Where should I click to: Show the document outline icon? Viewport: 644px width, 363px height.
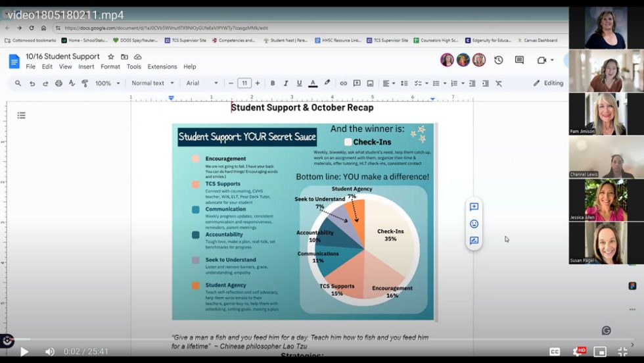[x=22, y=116]
